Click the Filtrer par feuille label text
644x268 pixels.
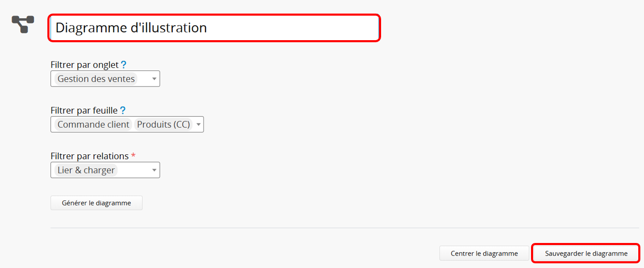[x=84, y=111]
